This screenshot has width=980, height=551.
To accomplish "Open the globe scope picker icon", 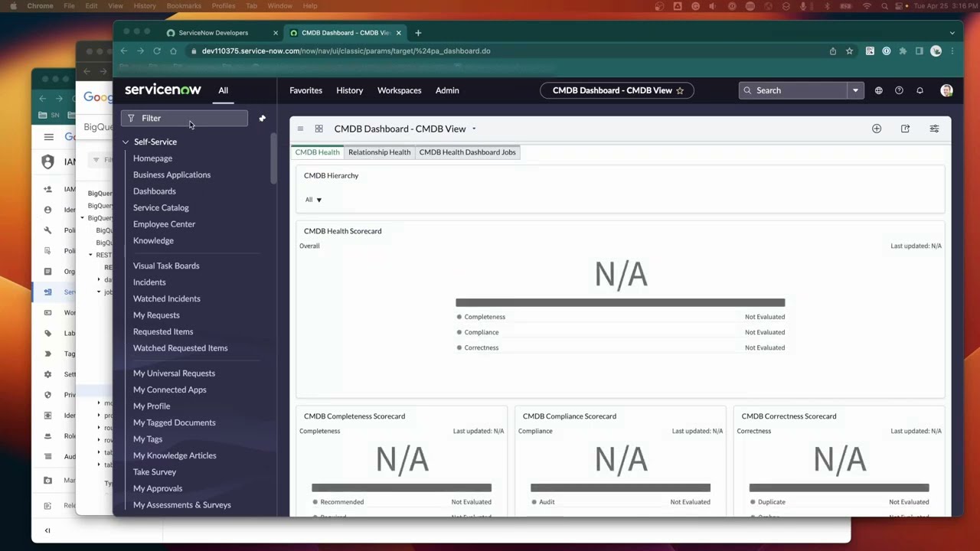I will (878, 90).
